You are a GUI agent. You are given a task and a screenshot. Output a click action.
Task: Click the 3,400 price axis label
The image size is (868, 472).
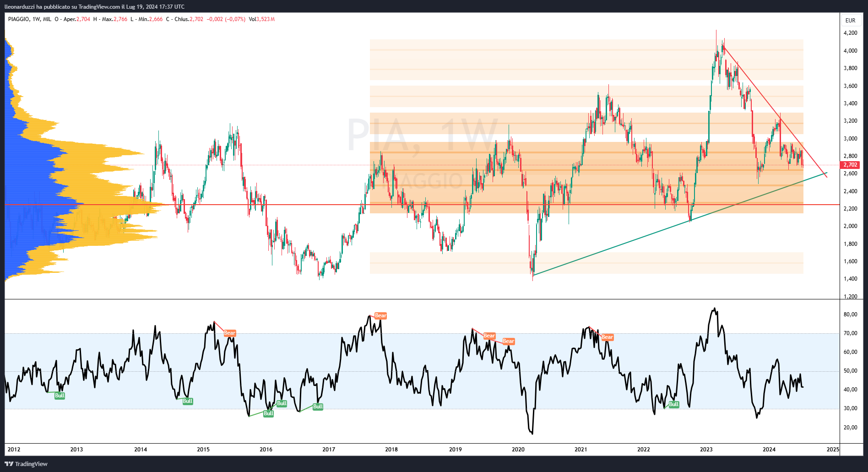[850, 103]
